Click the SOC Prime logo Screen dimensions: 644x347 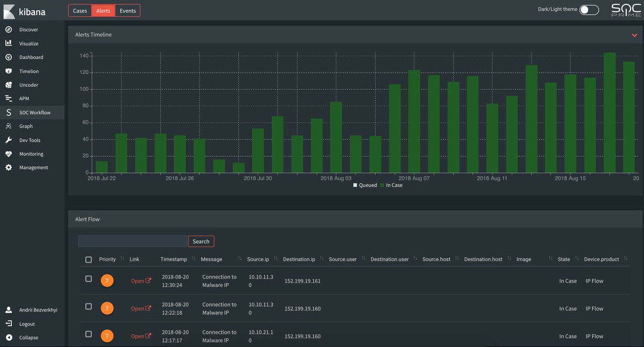(x=626, y=10)
